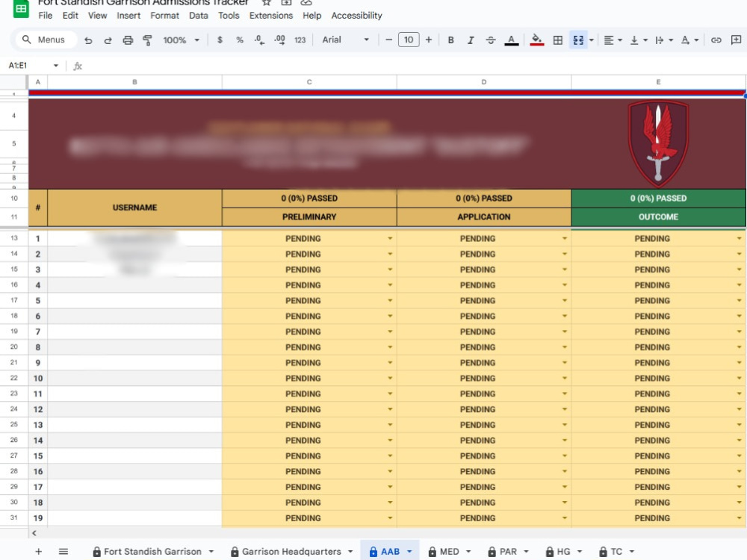The height and width of the screenshot is (560, 747).
Task: Click the redo arrow icon
Action: click(x=108, y=40)
